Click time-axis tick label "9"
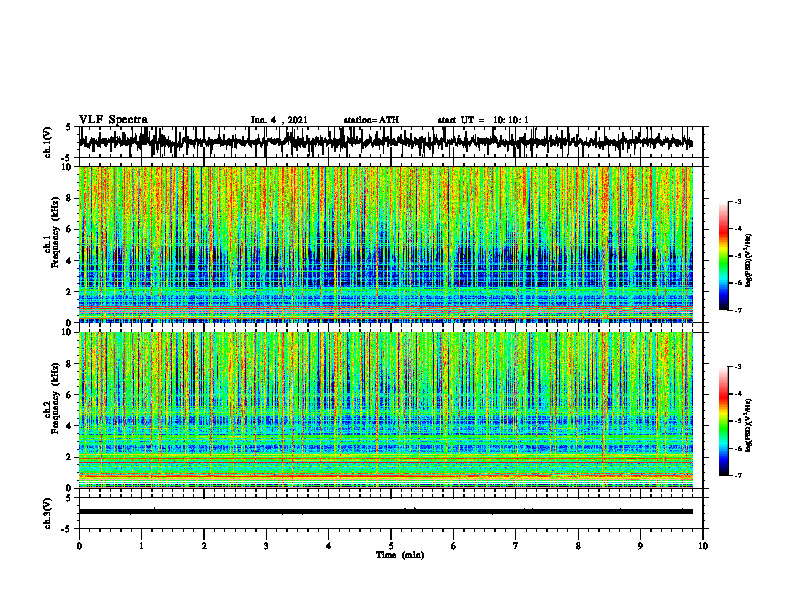The image size is (792, 612). tap(640, 546)
